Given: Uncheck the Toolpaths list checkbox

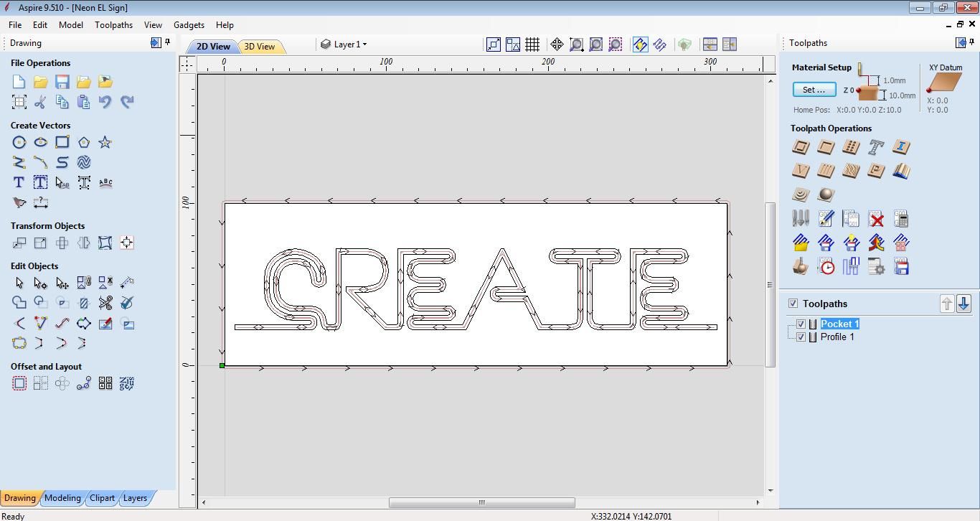Looking at the screenshot, I should pos(793,303).
